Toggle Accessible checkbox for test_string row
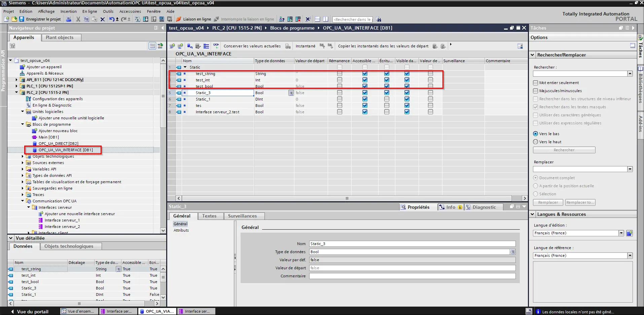644x315 pixels. pos(365,74)
